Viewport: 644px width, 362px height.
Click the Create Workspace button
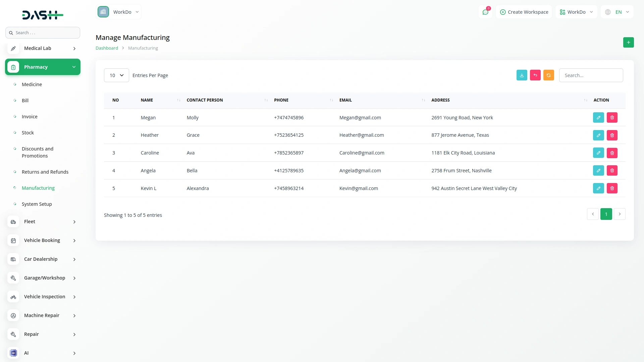tap(524, 12)
